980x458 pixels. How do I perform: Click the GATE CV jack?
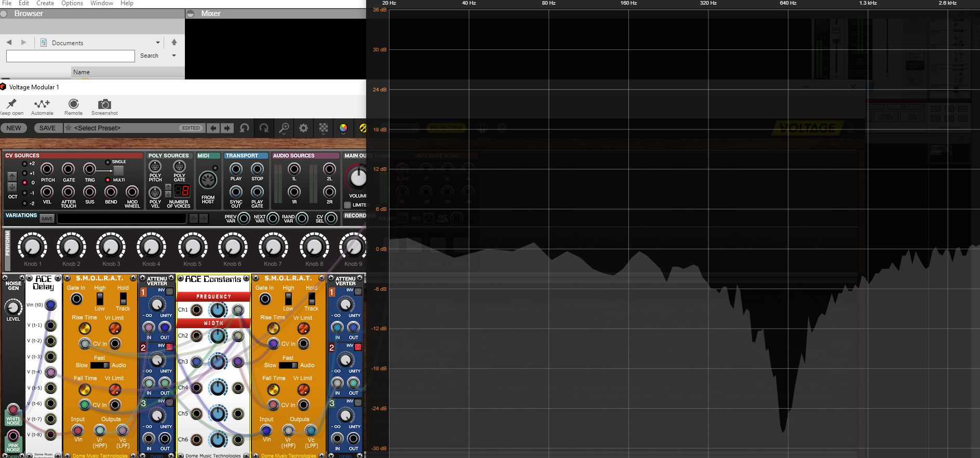68,169
